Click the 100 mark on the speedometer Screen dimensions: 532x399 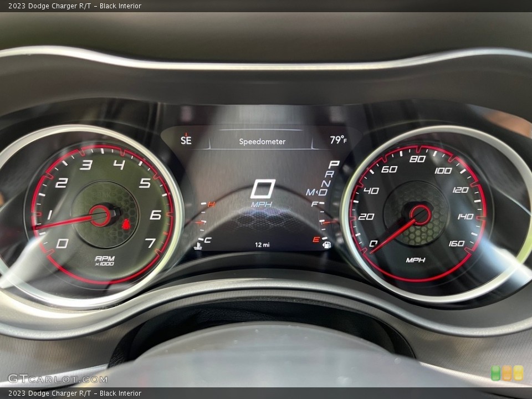click(x=443, y=170)
